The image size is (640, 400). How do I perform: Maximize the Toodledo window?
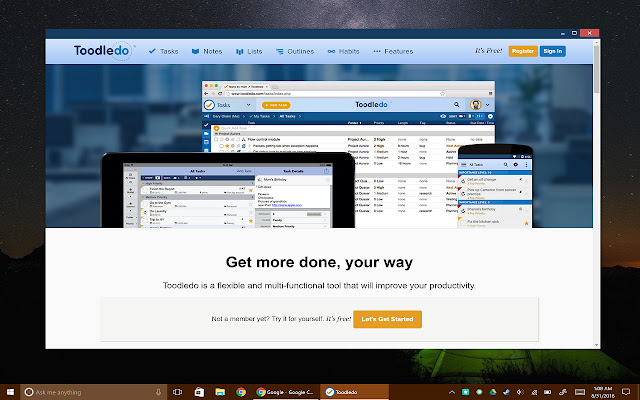pos(574,33)
